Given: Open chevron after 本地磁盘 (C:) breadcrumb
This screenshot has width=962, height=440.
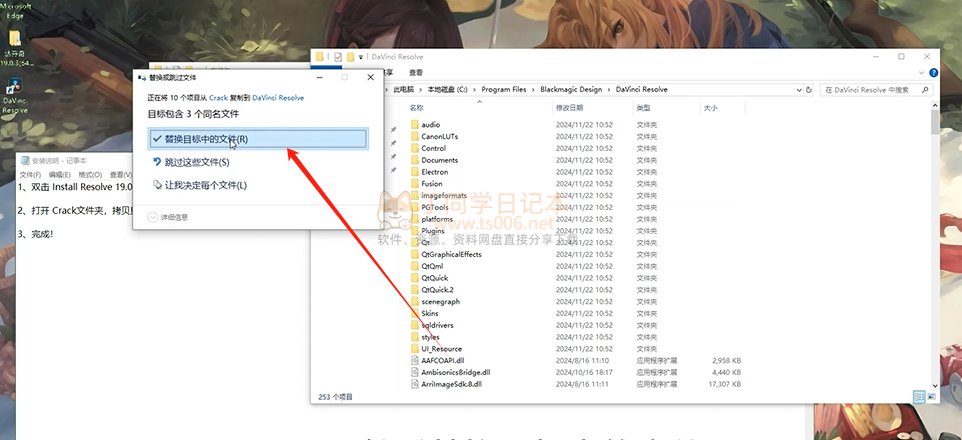Looking at the screenshot, I should (474, 90).
